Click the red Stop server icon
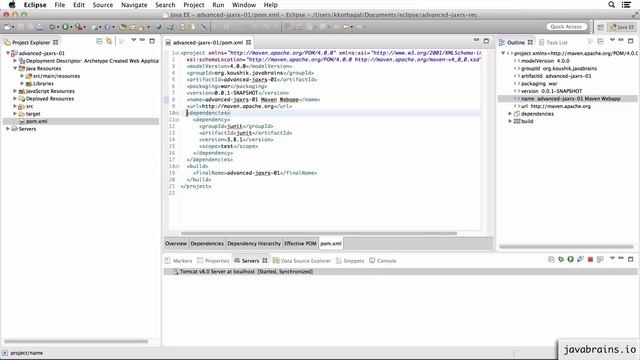Image resolution: width=640 pixels, height=360 pixels. point(590,260)
